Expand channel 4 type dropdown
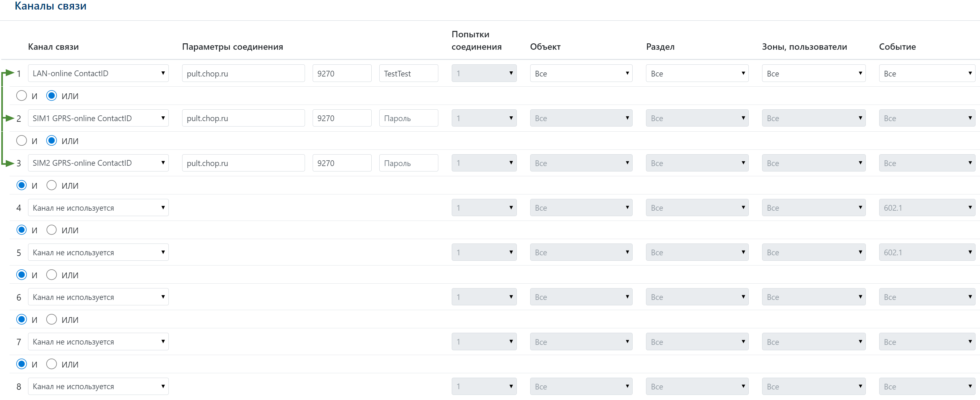Image resolution: width=980 pixels, height=400 pixels. (x=98, y=207)
